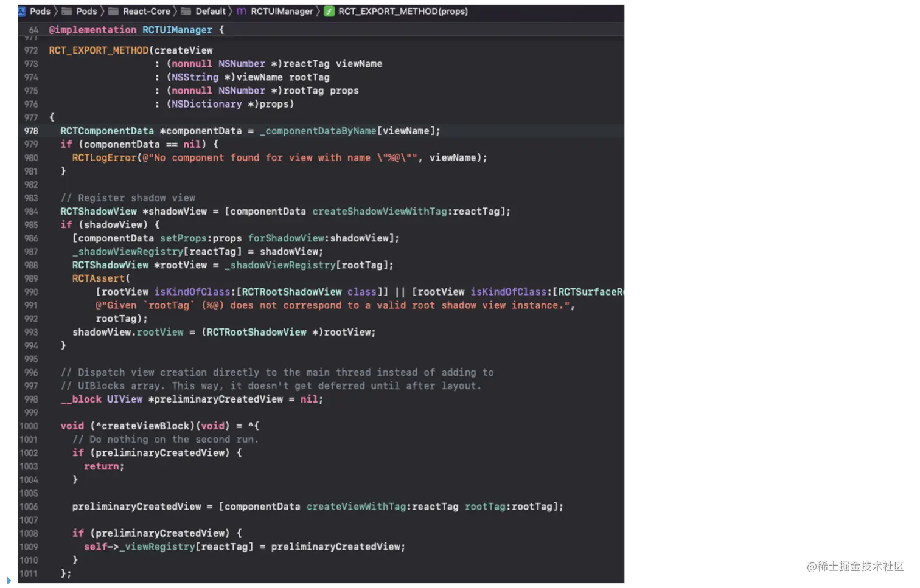Click the '// Dispatch view creation directly' comment
This screenshot has width=920, height=588.
pyautogui.click(x=277, y=372)
